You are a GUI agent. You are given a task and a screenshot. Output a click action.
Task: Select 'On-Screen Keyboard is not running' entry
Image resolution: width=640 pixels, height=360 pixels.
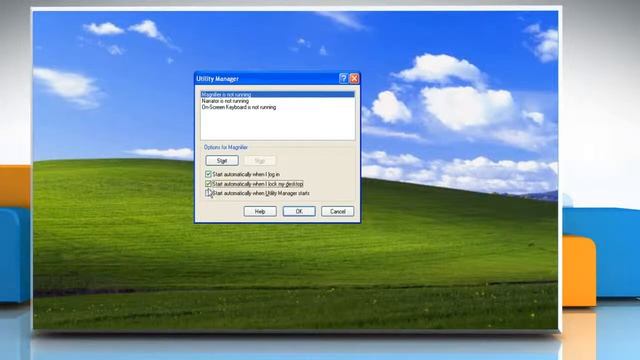[278, 107]
